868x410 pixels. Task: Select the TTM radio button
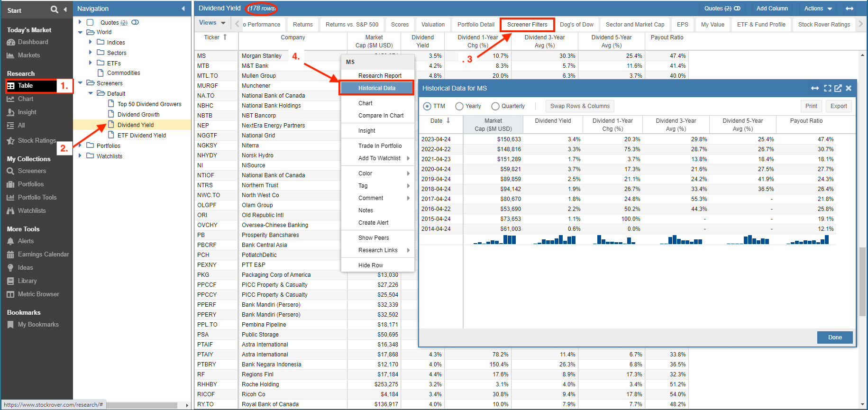coord(427,106)
